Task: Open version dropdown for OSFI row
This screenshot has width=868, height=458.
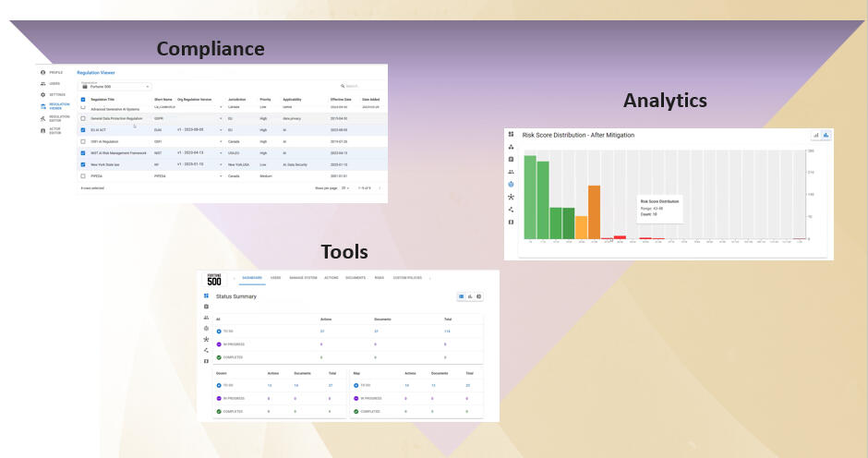Action: click(221, 142)
